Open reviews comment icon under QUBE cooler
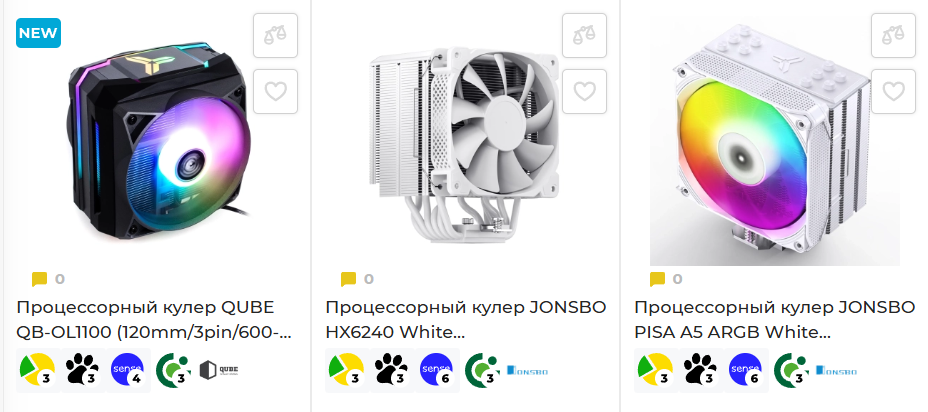 pos(39,279)
